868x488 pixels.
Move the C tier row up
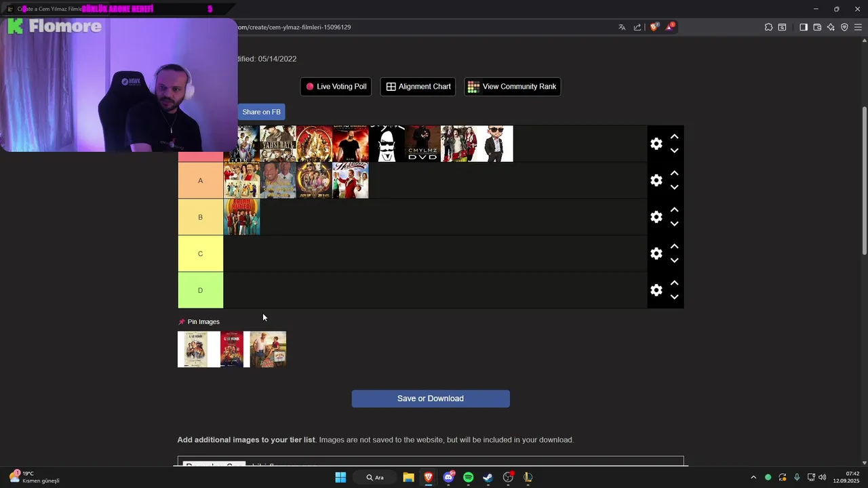click(674, 246)
